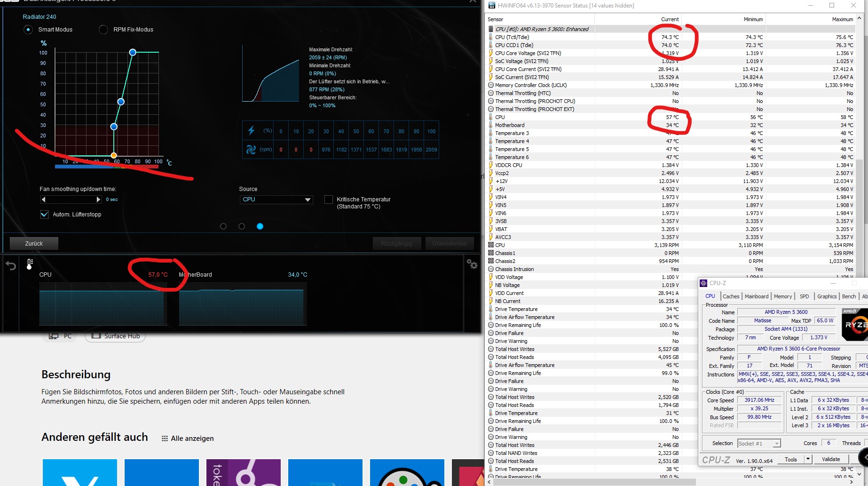Click HWiNFO vertical scrollbar up arrow
868x486 pixels.
click(x=860, y=19)
